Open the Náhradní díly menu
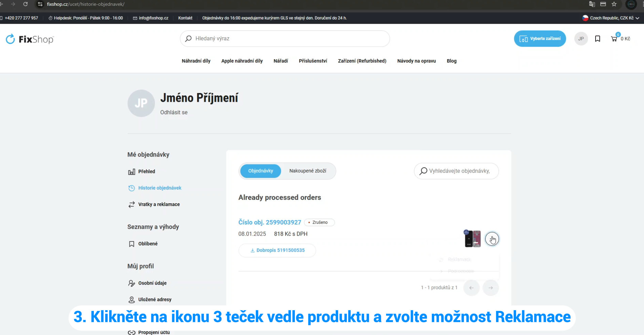The width and height of the screenshot is (644, 335). 196,61
